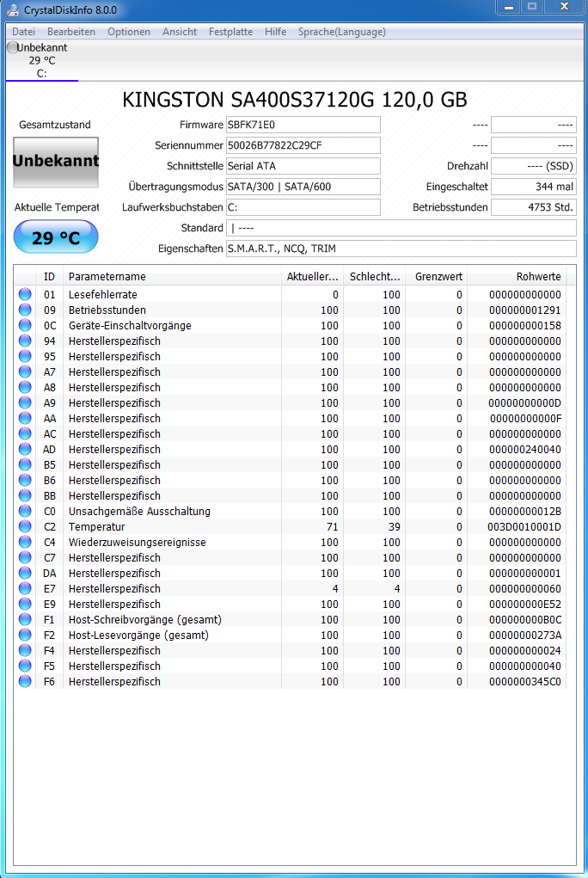This screenshot has width=588, height=878.
Task: Click the status icon for C2 Temperatur row
Action: click(x=25, y=527)
